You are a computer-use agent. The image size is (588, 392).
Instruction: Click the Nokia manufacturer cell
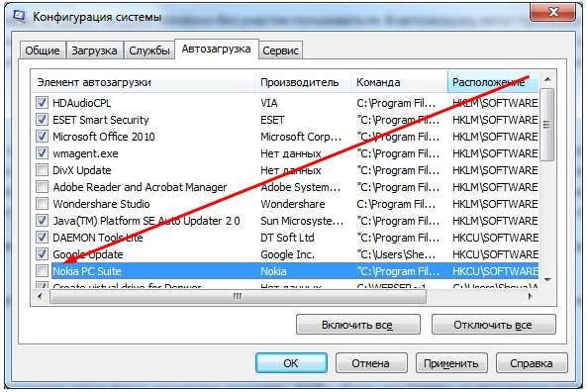tap(273, 271)
